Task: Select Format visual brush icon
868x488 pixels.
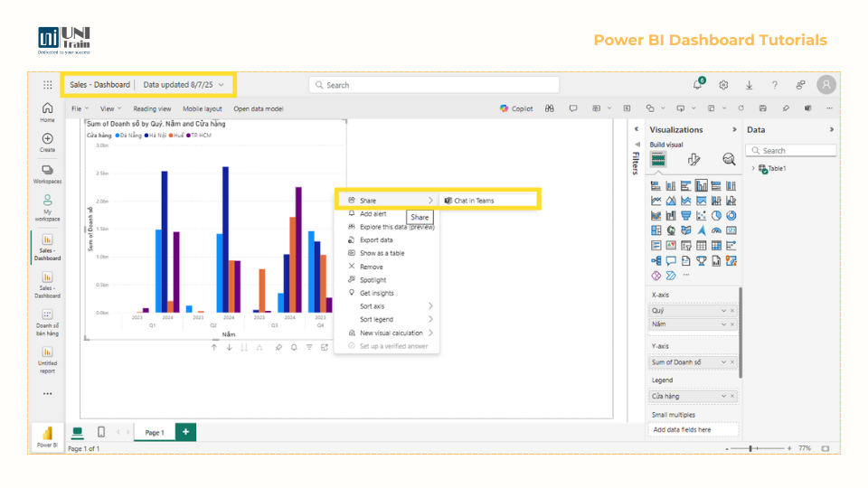Action: tap(693, 160)
